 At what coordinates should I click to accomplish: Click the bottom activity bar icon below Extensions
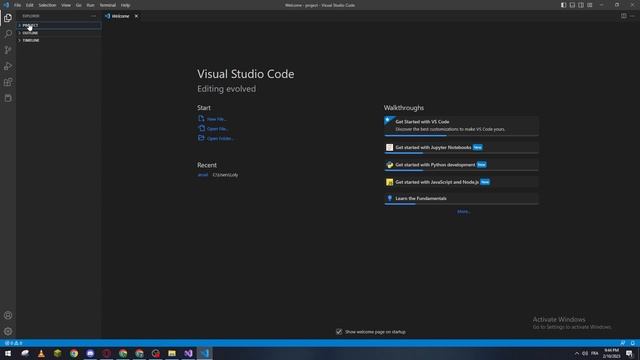pyautogui.click(x=8, y=98)
